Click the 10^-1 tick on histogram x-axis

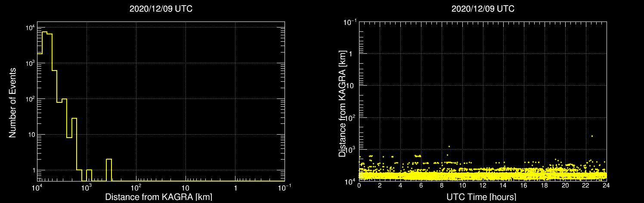tap(285, 187)
